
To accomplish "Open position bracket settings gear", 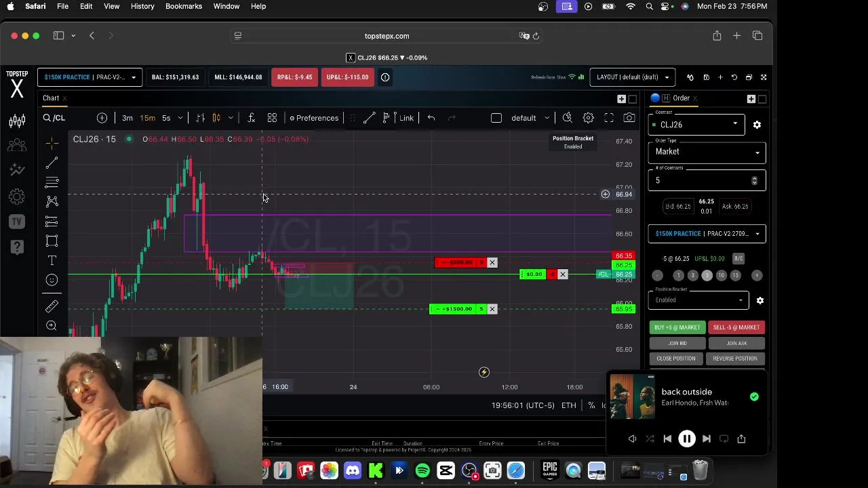I will coord(760,300).
